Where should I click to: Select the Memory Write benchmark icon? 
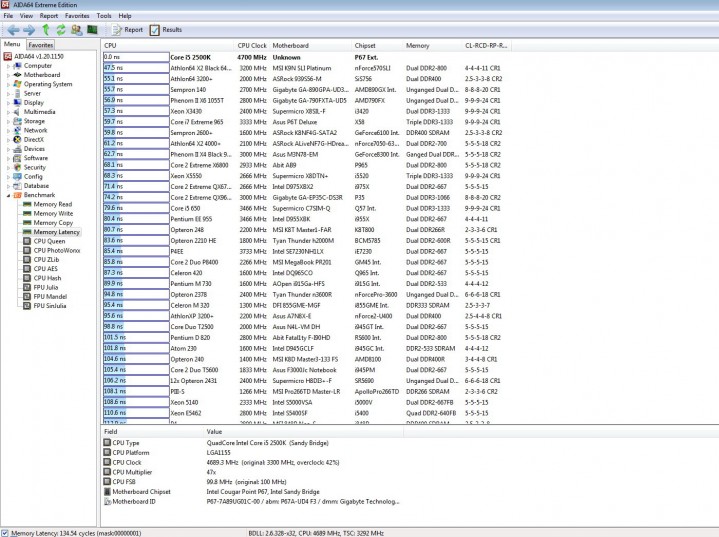tap(27, 213)
